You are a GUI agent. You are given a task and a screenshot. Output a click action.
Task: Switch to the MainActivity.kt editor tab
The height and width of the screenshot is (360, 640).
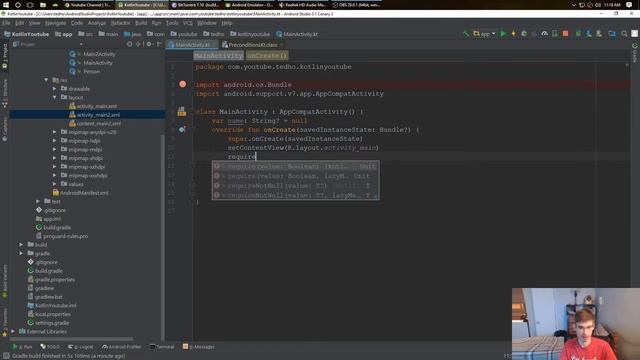(x=192, y=44)
